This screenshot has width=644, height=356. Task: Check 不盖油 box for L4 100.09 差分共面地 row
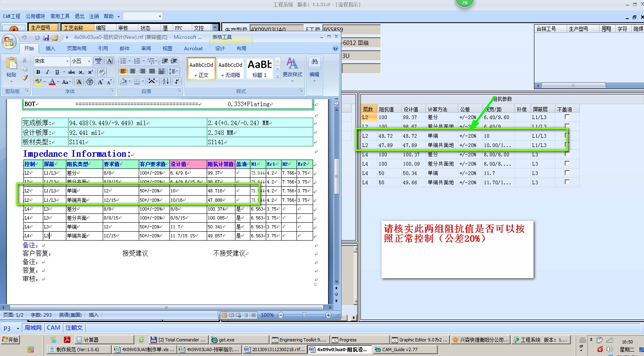click(567, 163)
